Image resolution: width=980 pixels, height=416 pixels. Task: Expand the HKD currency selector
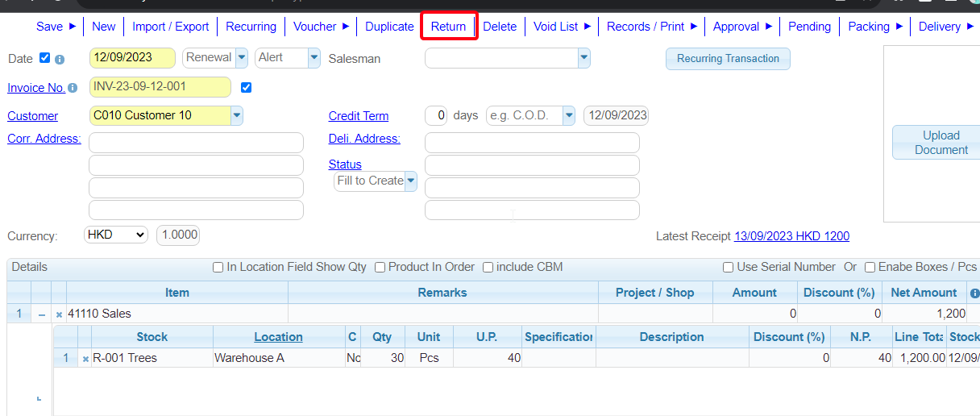click(x=116, y=235)
